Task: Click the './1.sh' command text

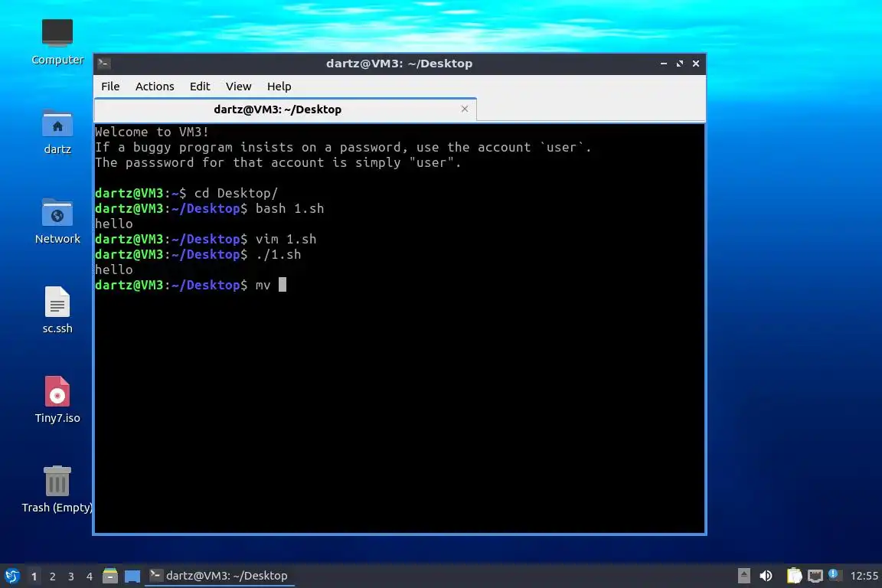Action: 279,254
